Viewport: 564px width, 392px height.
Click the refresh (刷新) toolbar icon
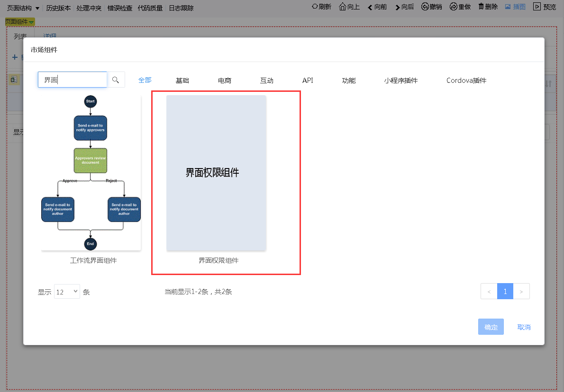pos(314,7)
